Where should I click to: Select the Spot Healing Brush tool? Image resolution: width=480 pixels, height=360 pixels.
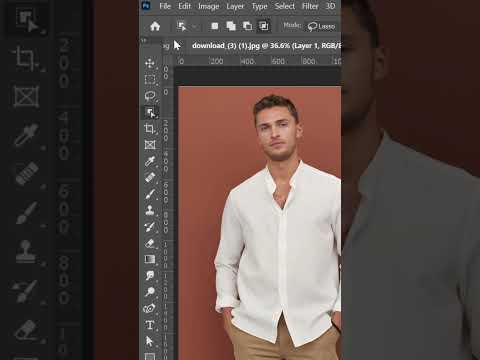coord(150,177)
